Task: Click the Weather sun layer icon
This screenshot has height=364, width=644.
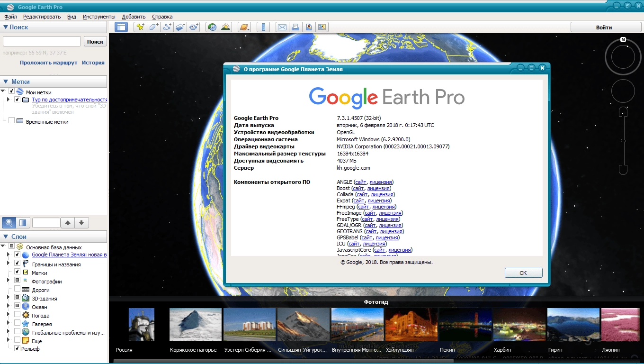Action: pos(26,315)
